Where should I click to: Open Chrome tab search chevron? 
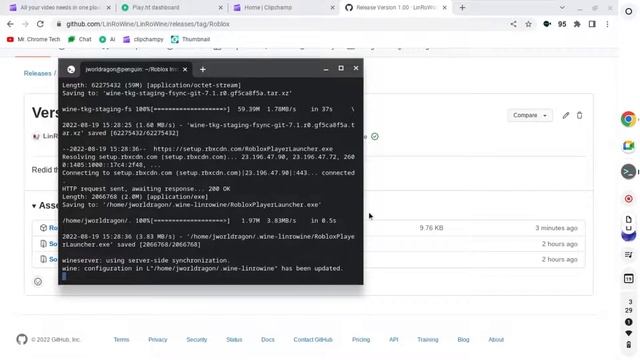pyautogui.click(x=562, y=7)
